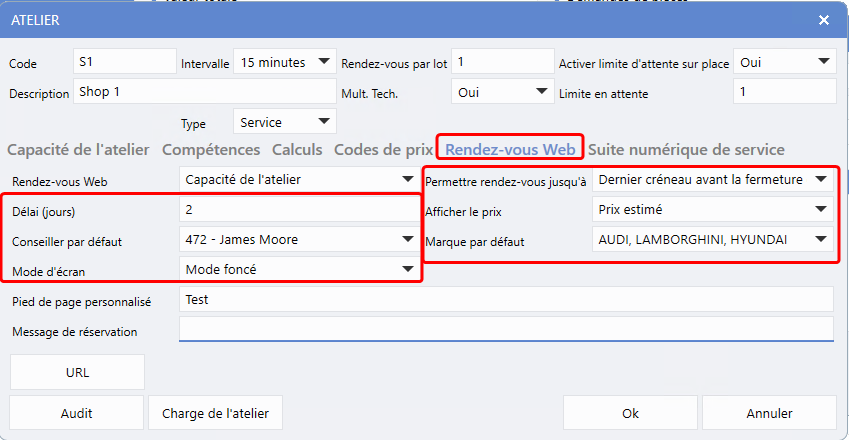The image size is (849, 440).
Task: Close the Atelier dialog window
Action: click(x=824, y=20)
